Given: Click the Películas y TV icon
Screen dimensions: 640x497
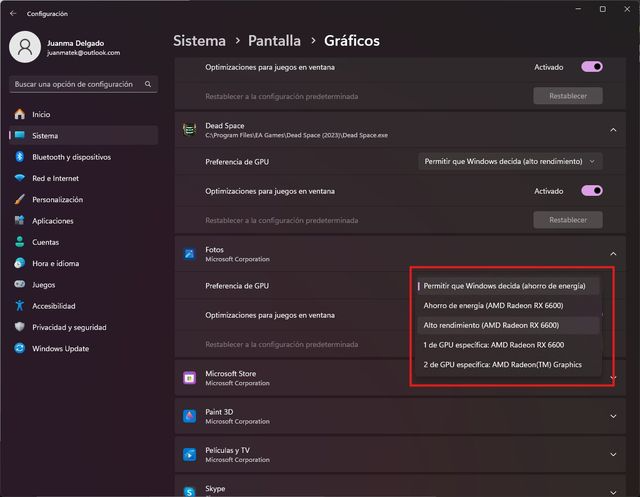Looking at the screenshot, I should coord(189,455).
